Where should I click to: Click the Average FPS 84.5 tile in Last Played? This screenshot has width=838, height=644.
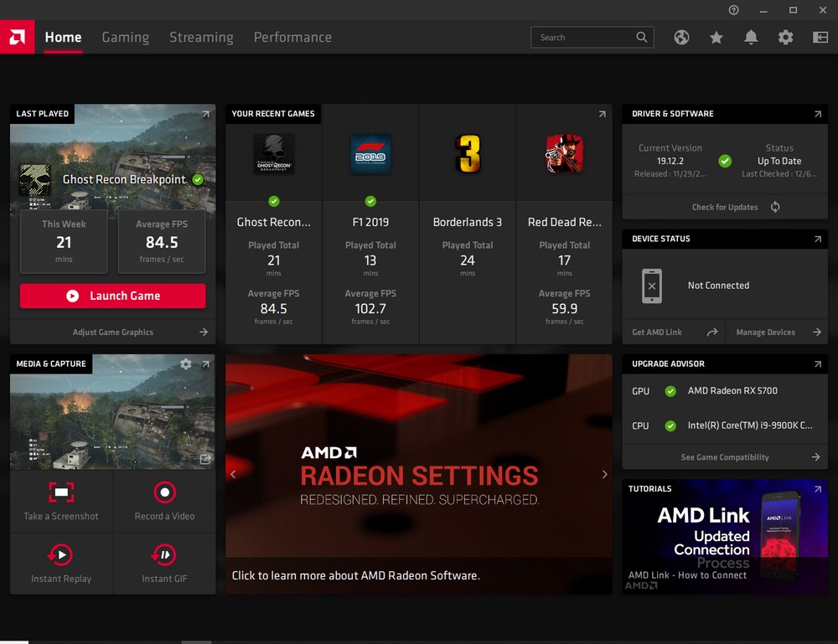pyautogui.click(x=162, y=241)
